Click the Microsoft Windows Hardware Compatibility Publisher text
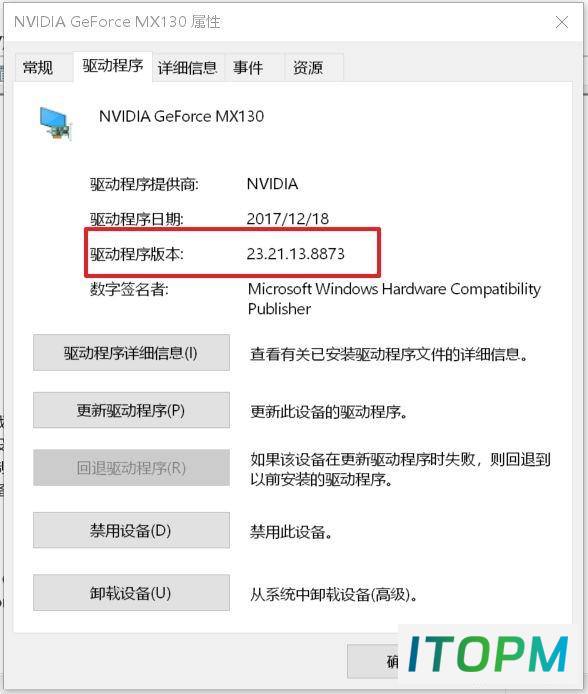 [x=394, y=299]
